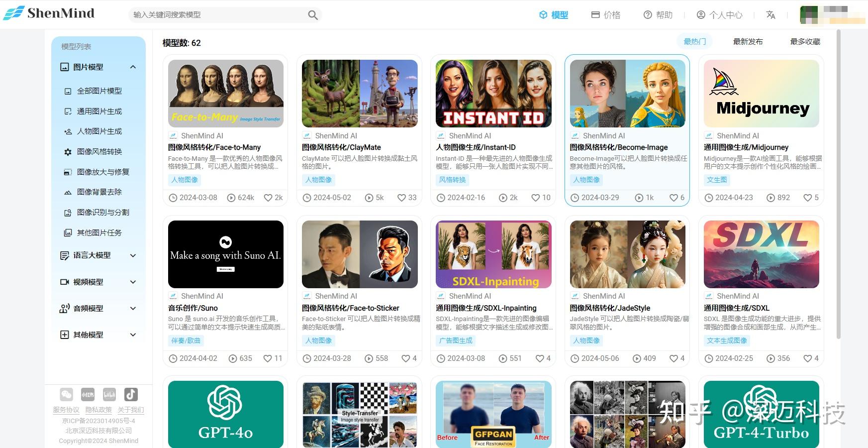Image resolution: width=868 pixels, height=448 pixels.
Task: Collapse the 图片模型 section
Action: (132, 67)
